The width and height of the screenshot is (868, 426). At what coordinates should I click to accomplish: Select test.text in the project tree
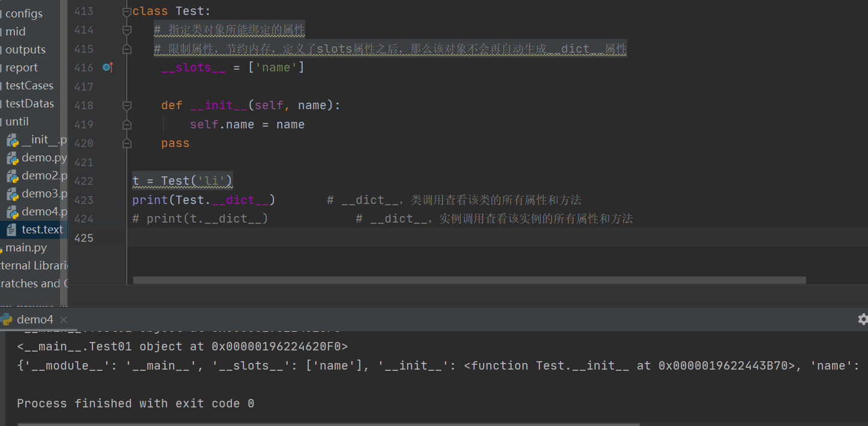[43, 230]
